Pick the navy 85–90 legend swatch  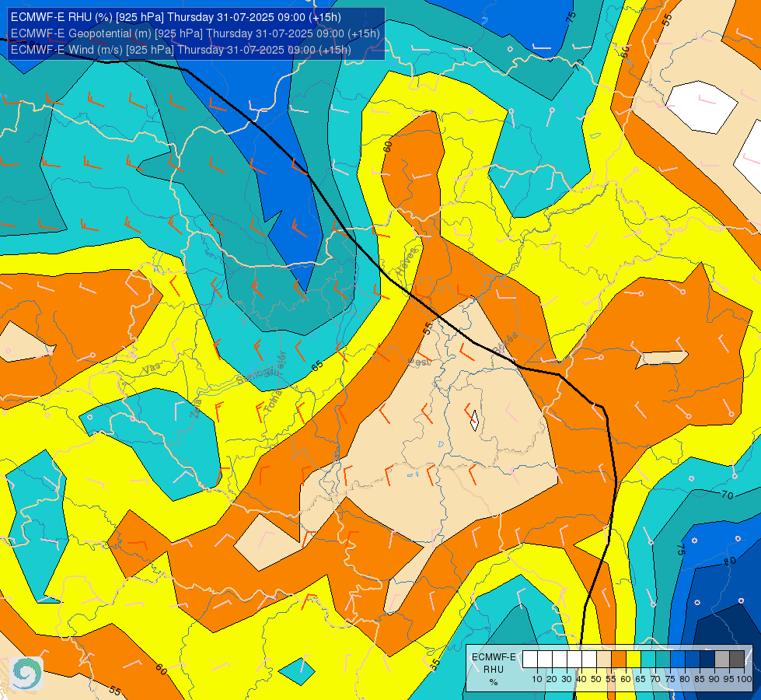(707, 660)
